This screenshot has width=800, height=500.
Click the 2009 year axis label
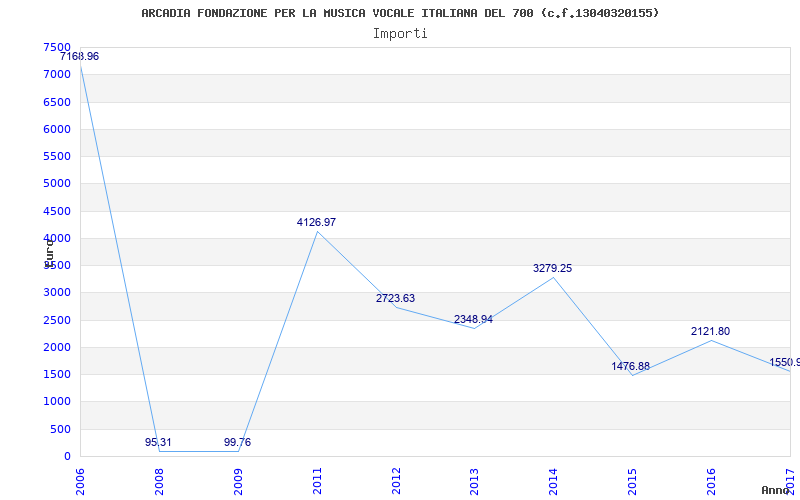tap(238, 481)
